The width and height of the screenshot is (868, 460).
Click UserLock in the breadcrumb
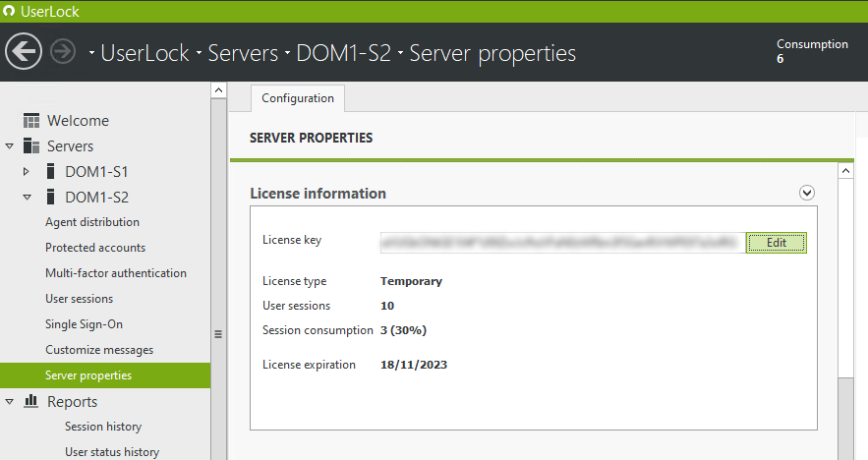tap(145, 53)
